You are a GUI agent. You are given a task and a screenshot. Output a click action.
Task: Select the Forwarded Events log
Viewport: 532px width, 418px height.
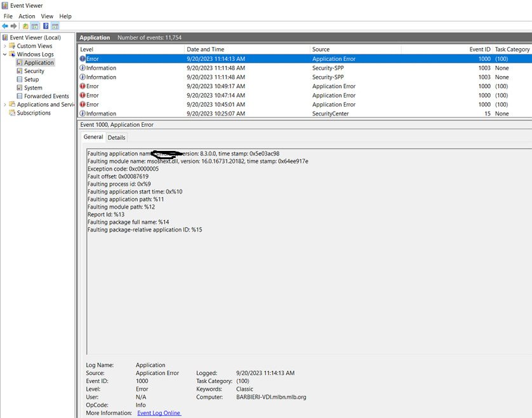click(x=46, y=96)
